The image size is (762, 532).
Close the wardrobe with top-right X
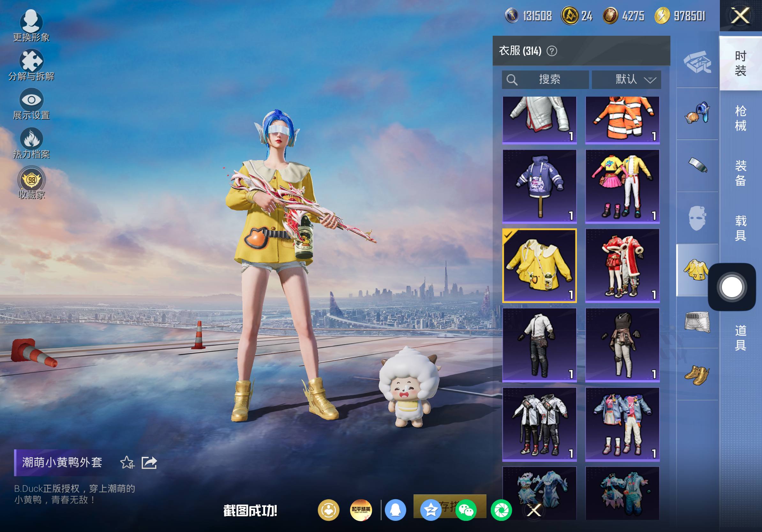click(740, 16)
